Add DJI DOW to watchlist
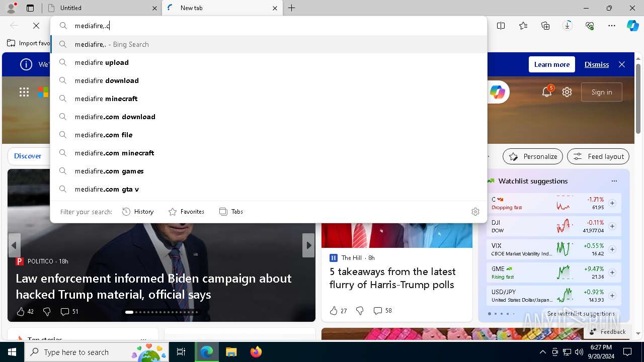Screen dimensions: 644x362 (x=612, y=226)
